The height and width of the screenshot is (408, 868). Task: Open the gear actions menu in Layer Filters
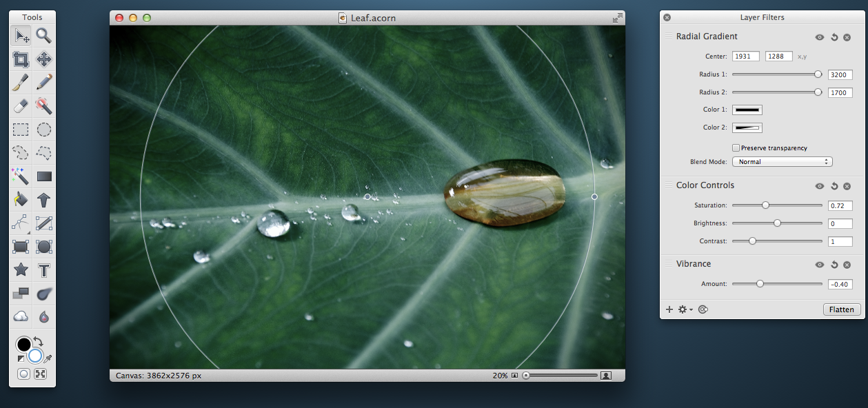684,309
